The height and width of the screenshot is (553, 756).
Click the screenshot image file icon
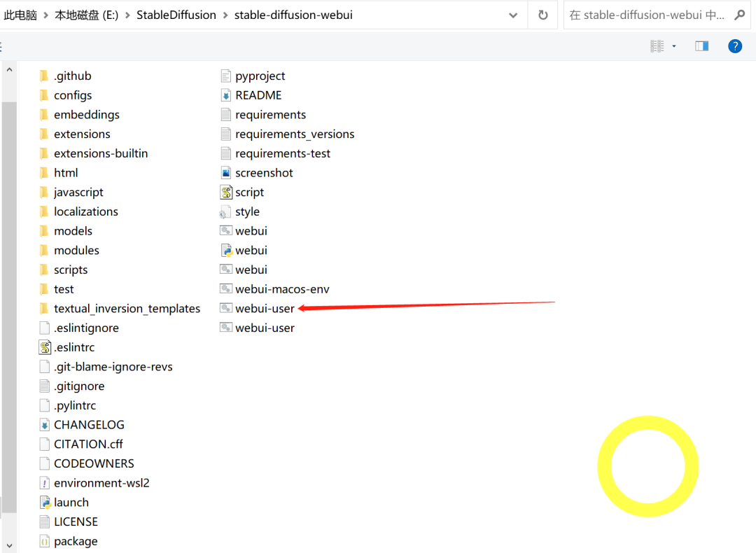pos(225,173)
